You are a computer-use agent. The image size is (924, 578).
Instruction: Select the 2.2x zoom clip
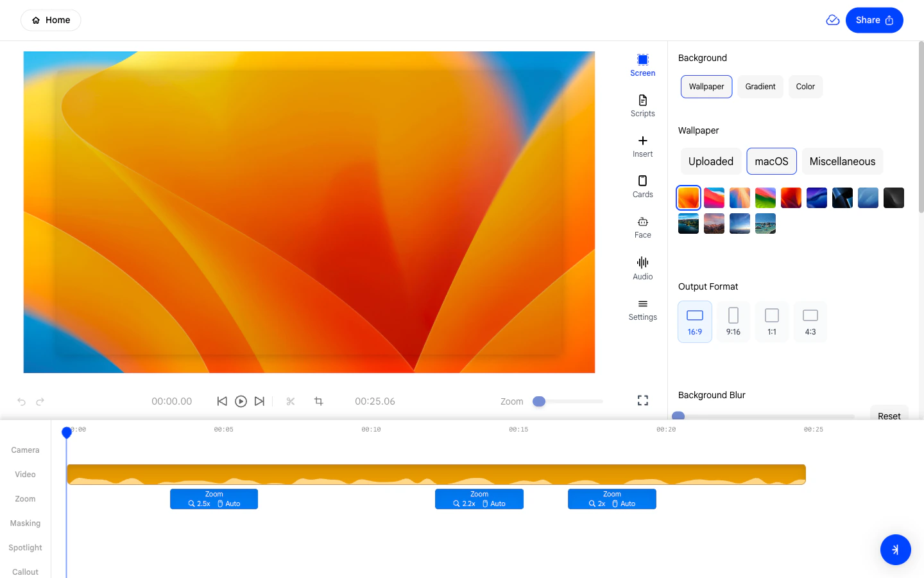coord(479,499)
